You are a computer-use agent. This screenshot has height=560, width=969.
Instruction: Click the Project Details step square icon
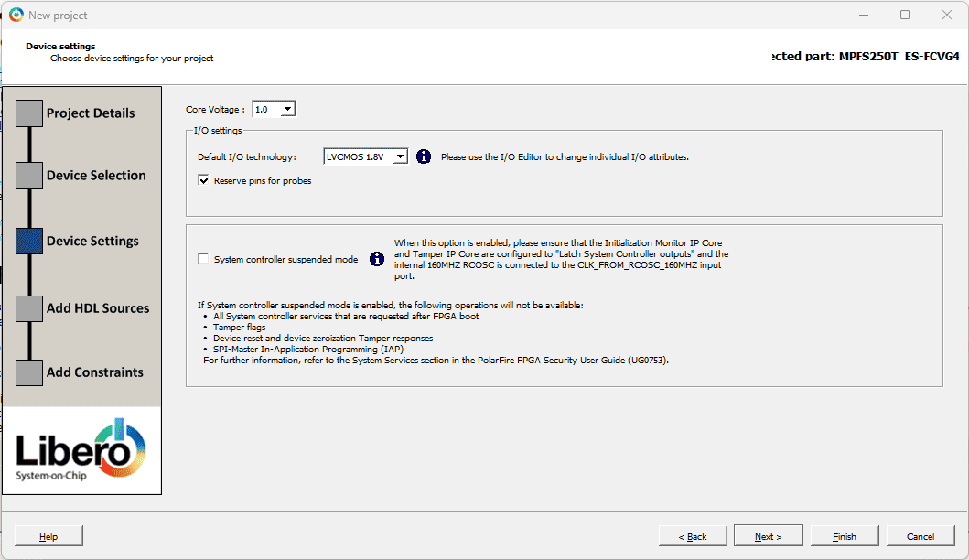coord(29,113)
